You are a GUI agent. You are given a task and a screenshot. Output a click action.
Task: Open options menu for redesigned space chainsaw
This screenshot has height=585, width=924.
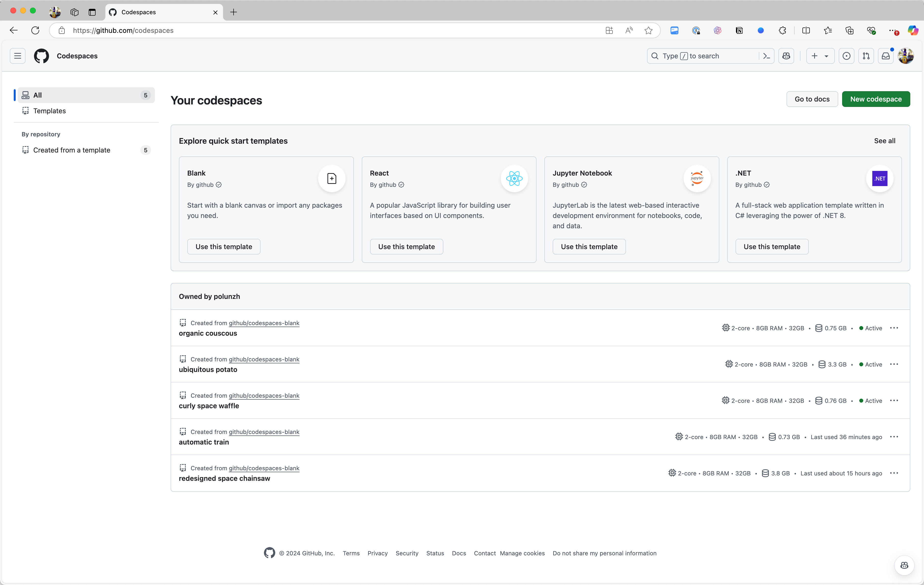[894, 473]
